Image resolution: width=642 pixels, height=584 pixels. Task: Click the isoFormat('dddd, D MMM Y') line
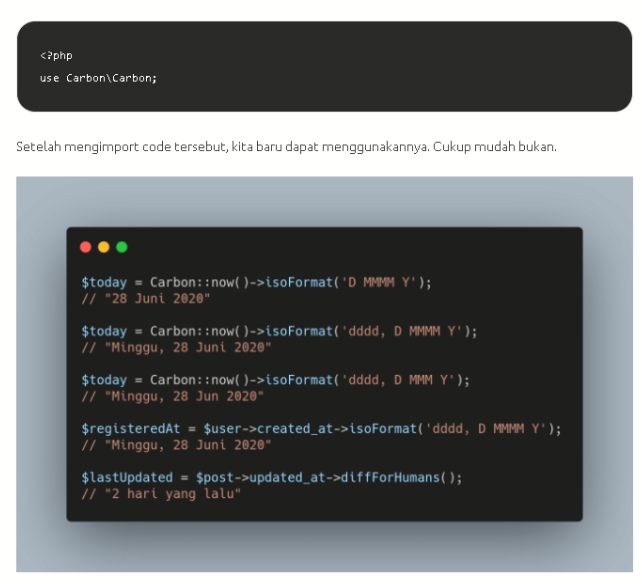point(276,380)
